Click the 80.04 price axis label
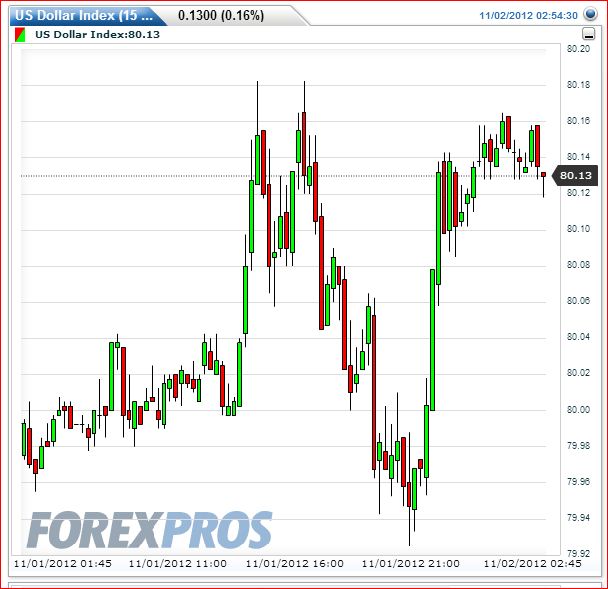Screen dimensions: 608x589 click(x=578, y=337)
